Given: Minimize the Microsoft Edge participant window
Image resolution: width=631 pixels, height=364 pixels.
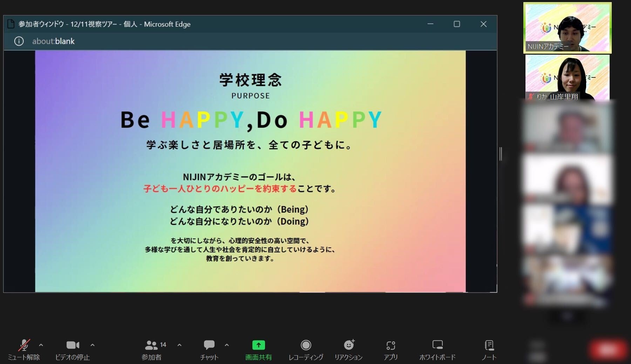Looking at the screenshot, I should click(430, 24).
